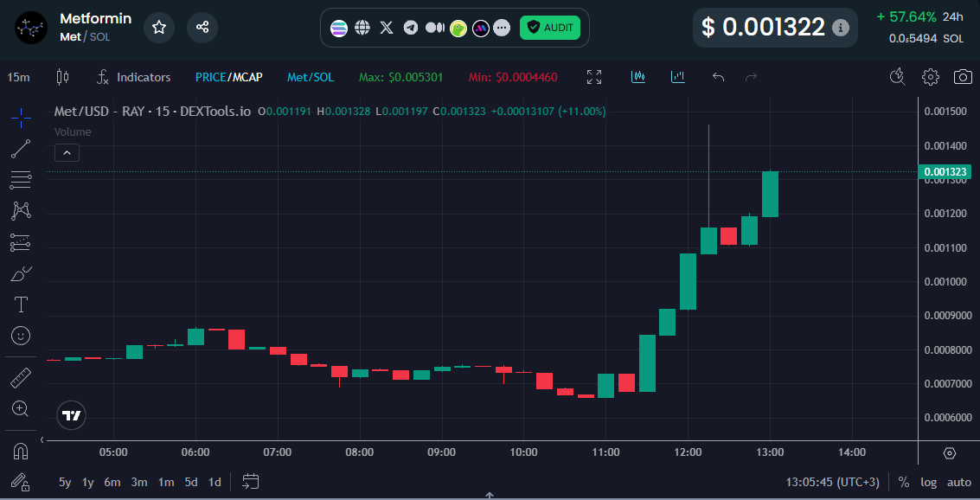
Task: Switch to MCAP view
Action: pos(247,78)
